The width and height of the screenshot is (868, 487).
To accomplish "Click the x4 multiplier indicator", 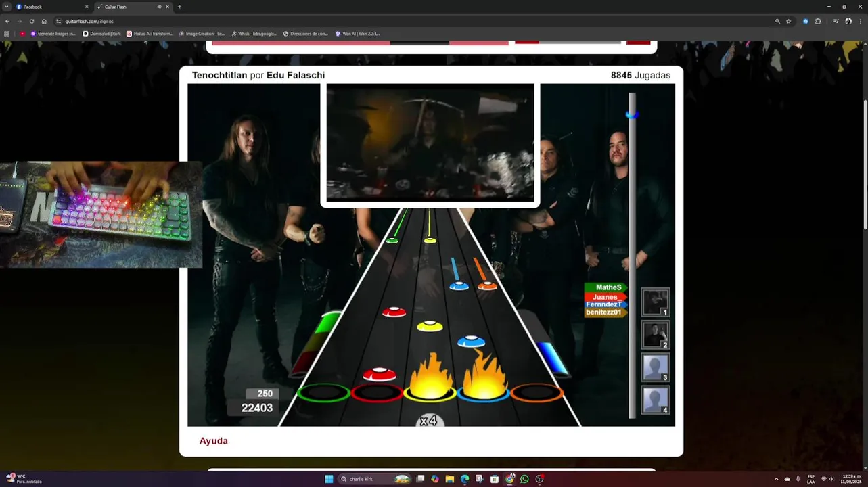I will tap(429, 421).
